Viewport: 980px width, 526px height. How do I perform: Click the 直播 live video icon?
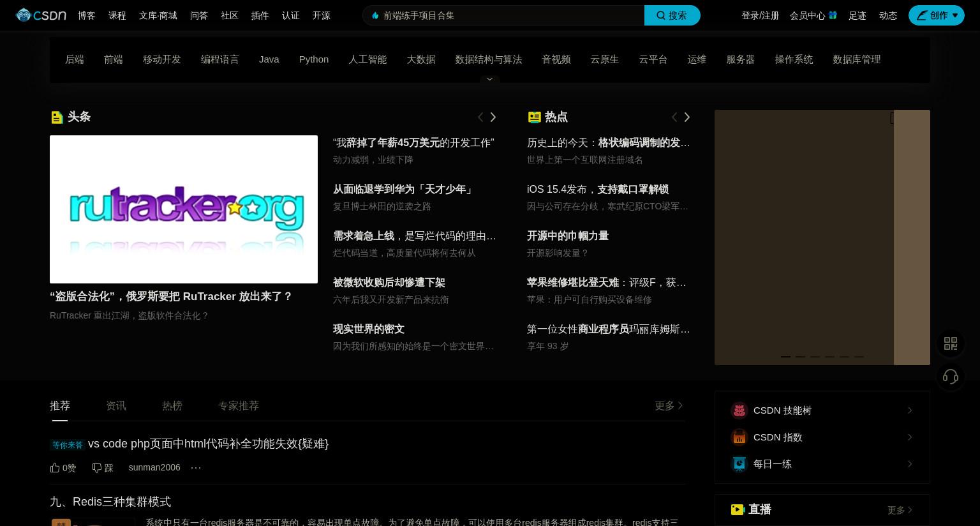point(738,509)
